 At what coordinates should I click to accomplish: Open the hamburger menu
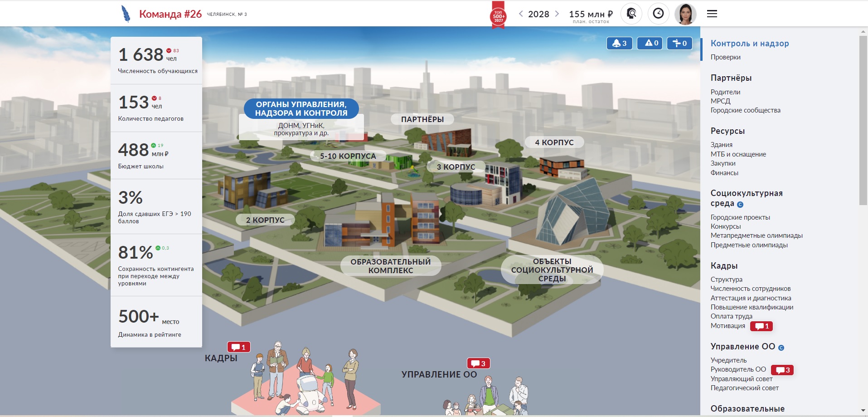(x=712, y=14)
